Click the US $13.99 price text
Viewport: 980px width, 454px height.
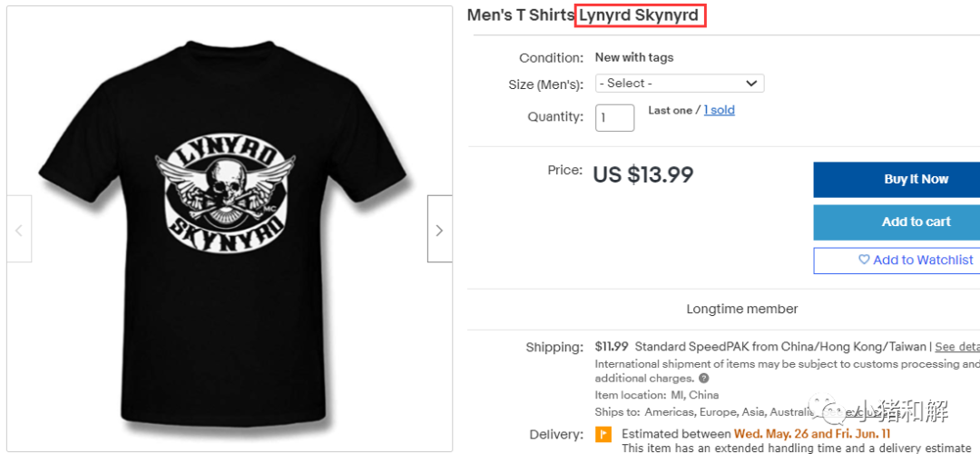pyautogui.click(x=643, y=175)
